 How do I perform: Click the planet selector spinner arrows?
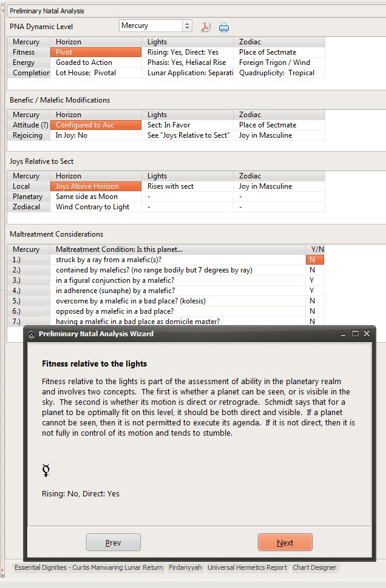tap(187, 26)
